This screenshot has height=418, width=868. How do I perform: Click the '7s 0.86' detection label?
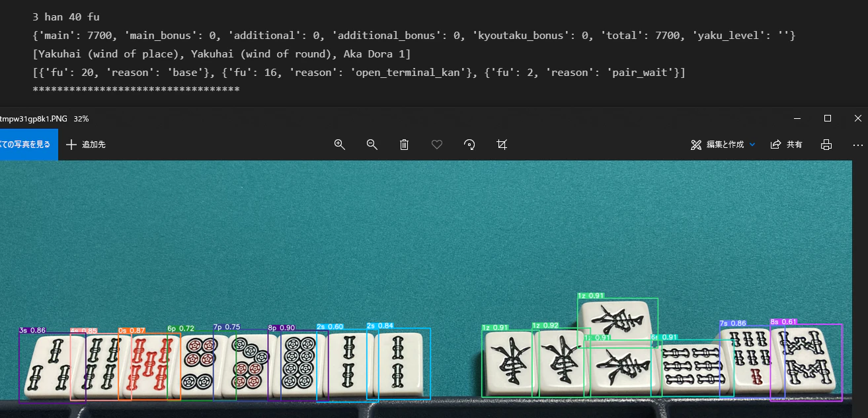pyautogui.click(x=732, y=324)
